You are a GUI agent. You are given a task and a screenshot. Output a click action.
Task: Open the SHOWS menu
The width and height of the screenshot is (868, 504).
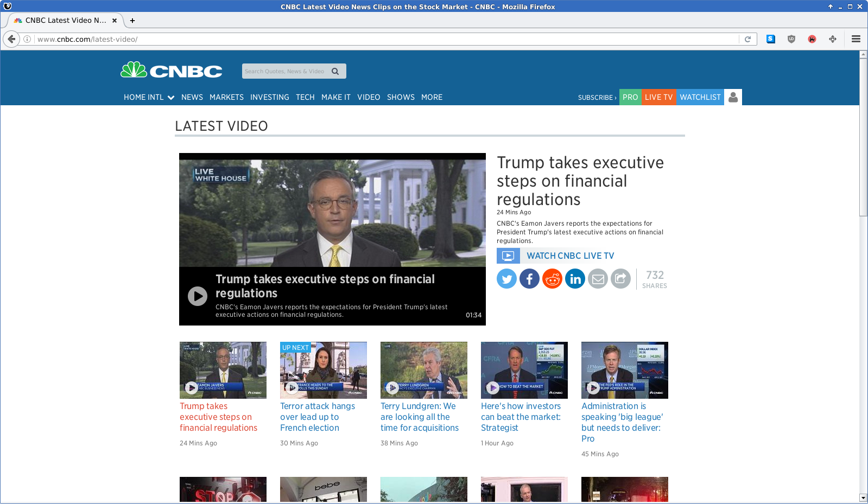(x=401, y=97)
